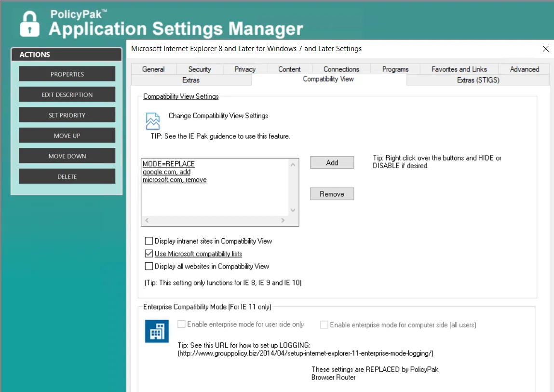The height and width of the screenshot is (392, 554).
Task: Click the Remove button
Action: (332, 194)
